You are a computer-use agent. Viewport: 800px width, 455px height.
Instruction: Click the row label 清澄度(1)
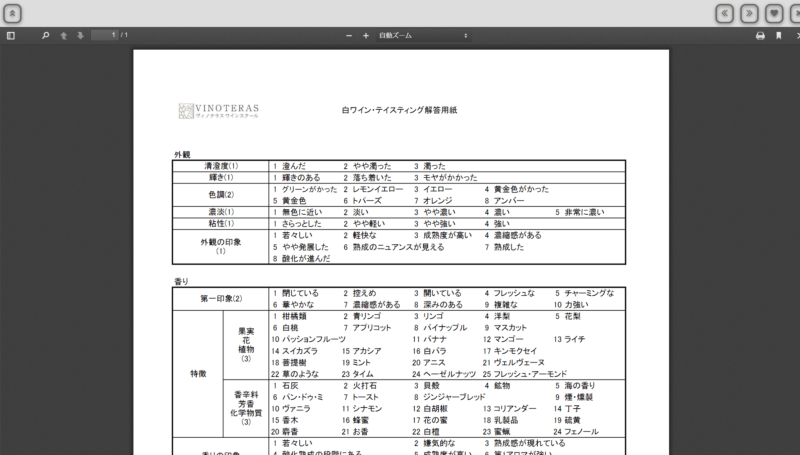point(221,166)
